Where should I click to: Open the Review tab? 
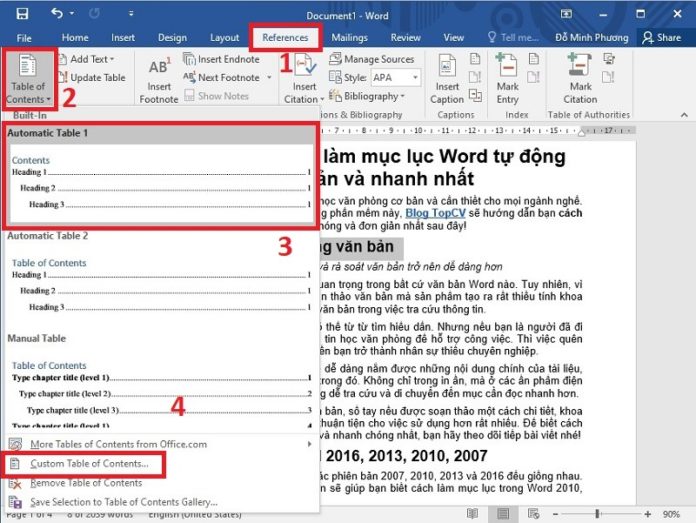(405, 38)
